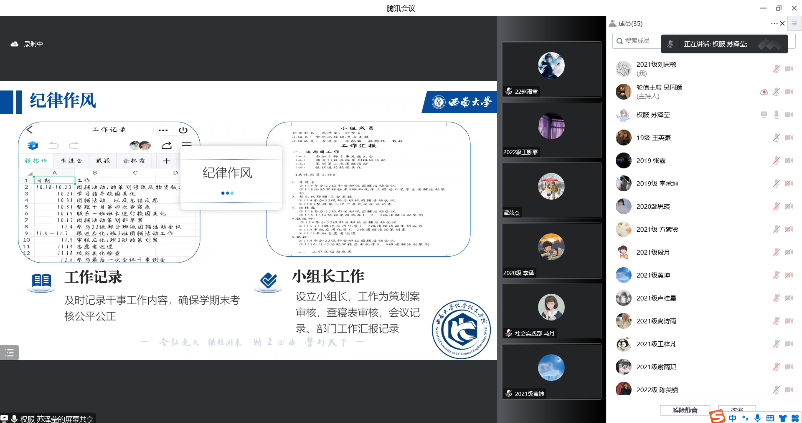
Task: Toggle mute icon for the 2020级 member row
Action: pyautogui.click(x=777, y=206)
